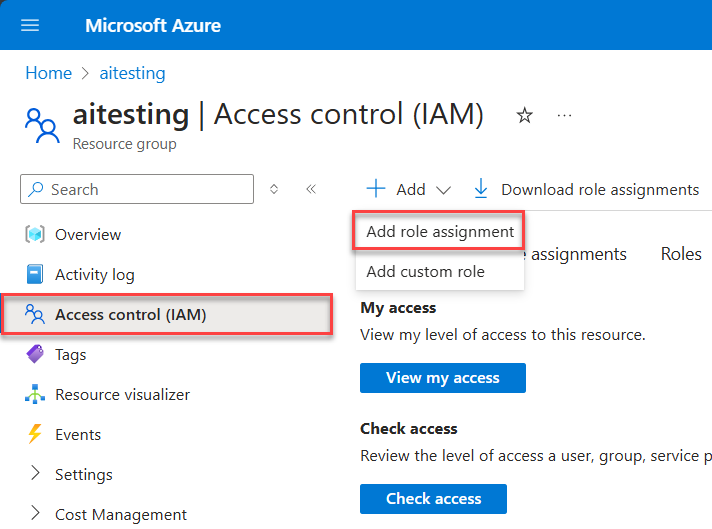Viewport: 712px width, 529px height.
Task: Expand the Cost Management section
Action: tap(36, 514)
